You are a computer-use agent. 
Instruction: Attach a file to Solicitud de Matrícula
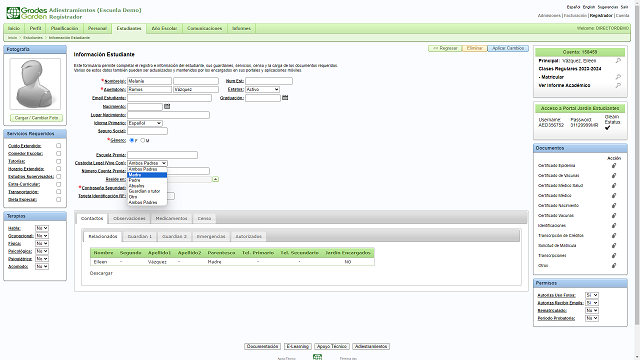coord(613,245)
